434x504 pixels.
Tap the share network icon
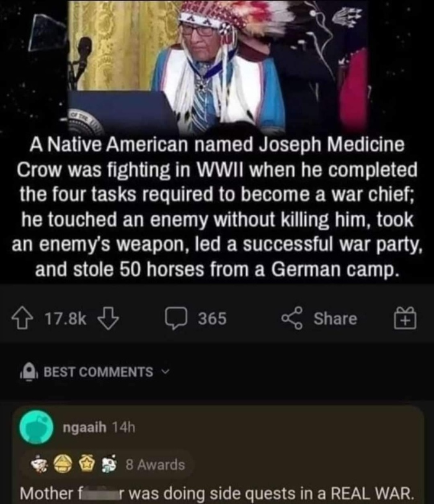292,318
